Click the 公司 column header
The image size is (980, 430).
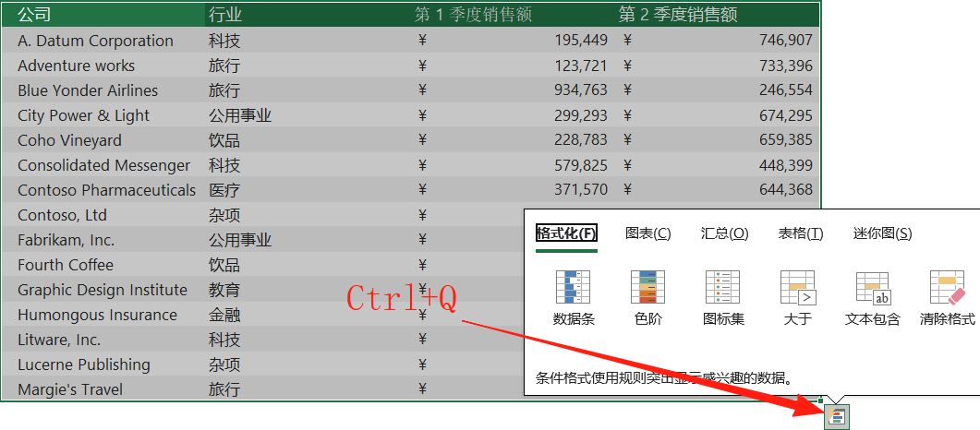(103, 15)
